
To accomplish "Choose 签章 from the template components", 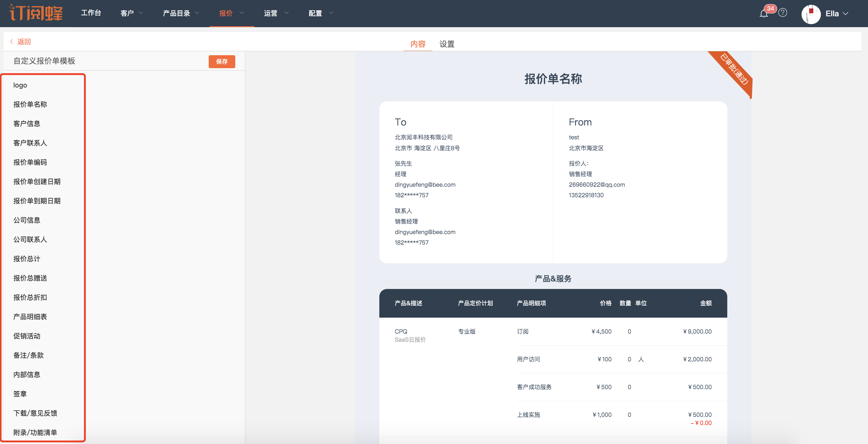I will (20, 394).
